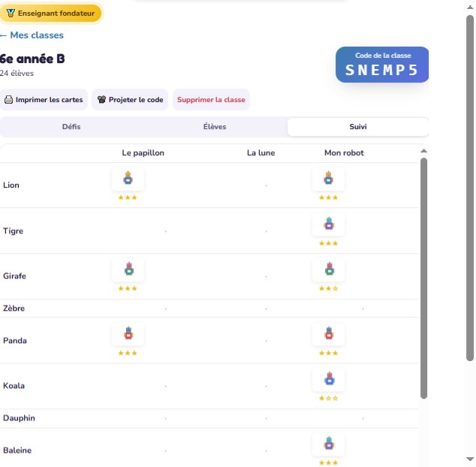Image resolution: width=476 pixels, height=467 pixels.
Task: Click the page scrollbar down arrow
Action: (x=470, y=459)
